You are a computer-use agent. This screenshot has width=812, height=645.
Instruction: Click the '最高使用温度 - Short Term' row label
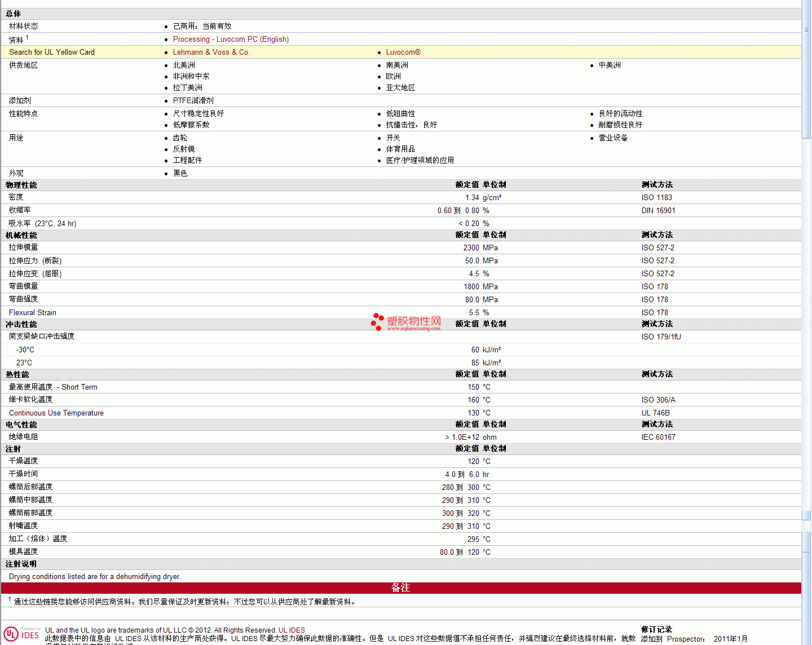tap(53, 387)
